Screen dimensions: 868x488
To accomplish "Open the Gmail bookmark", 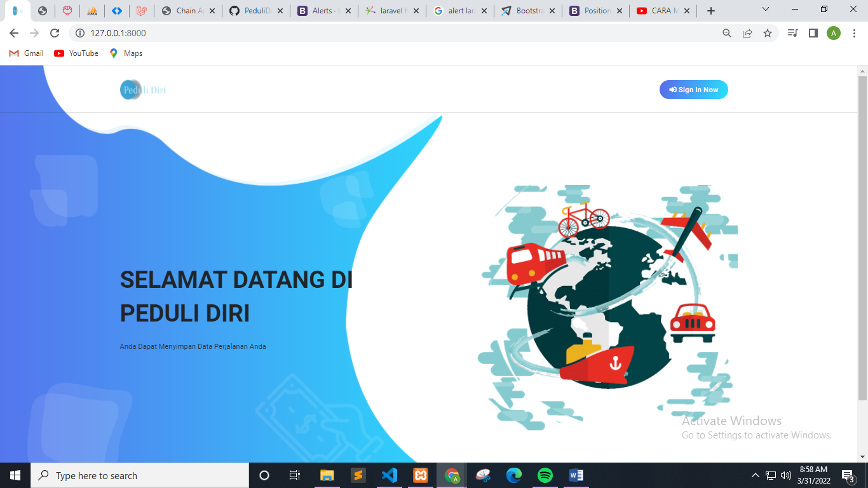I will pos(27,53).
